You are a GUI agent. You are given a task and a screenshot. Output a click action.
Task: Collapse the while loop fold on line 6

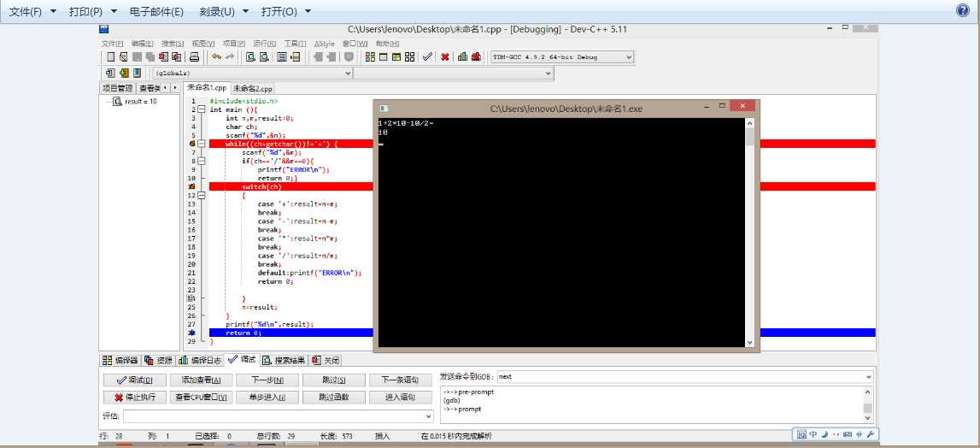(202, 144)
